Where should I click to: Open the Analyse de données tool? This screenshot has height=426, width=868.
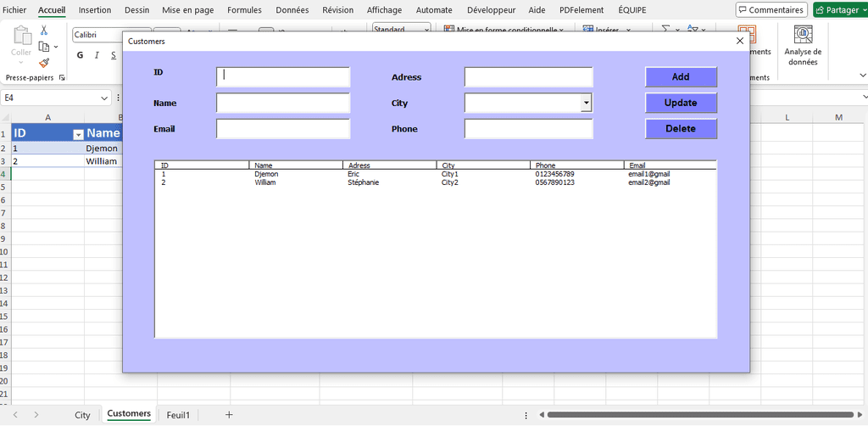pos(803,46)
